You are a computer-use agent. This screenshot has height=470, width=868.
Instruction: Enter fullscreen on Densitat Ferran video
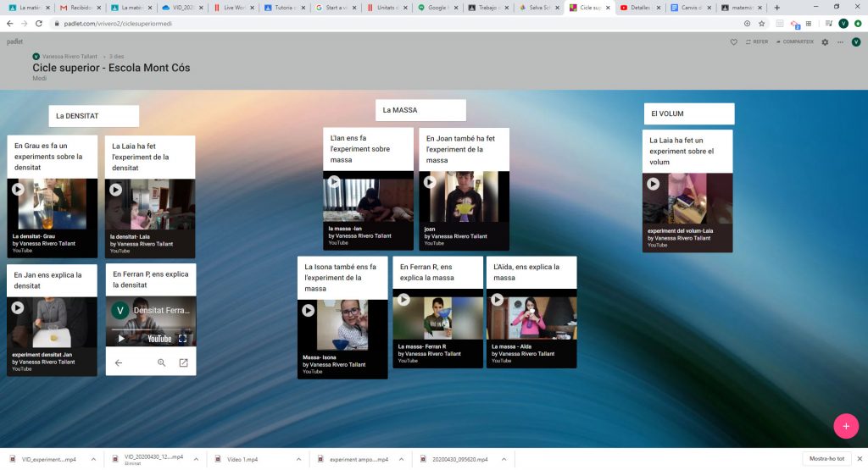click(x=182, y=338)
